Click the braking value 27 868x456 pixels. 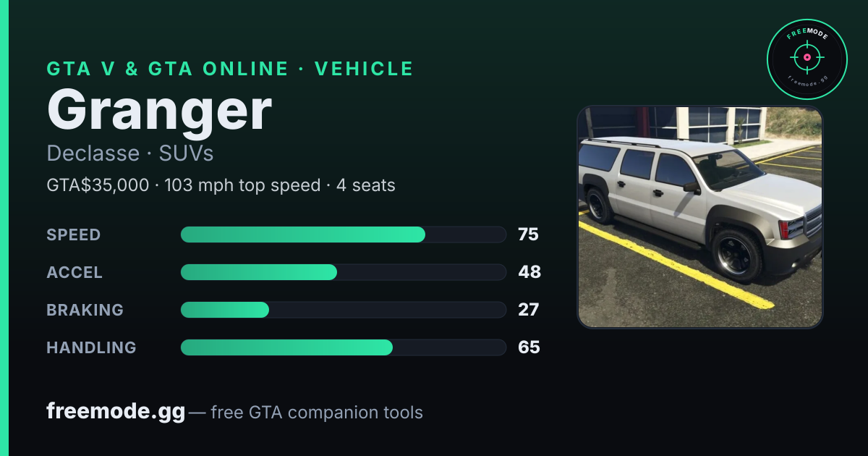point(529,310)
